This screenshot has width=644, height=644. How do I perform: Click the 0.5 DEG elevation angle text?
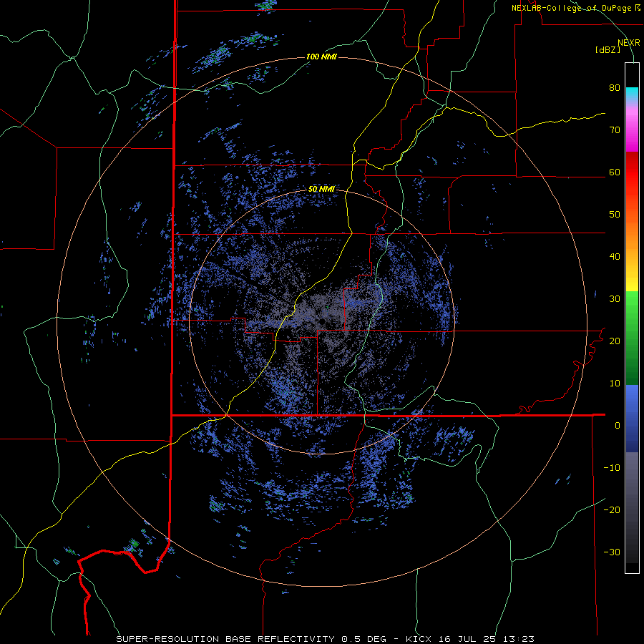(x=364, y=639)
